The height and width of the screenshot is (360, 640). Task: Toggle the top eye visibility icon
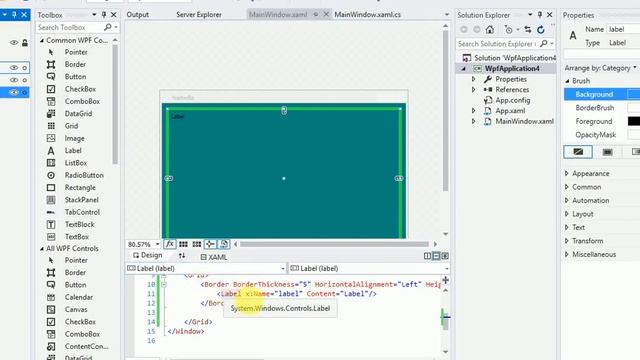pos(14,42)
